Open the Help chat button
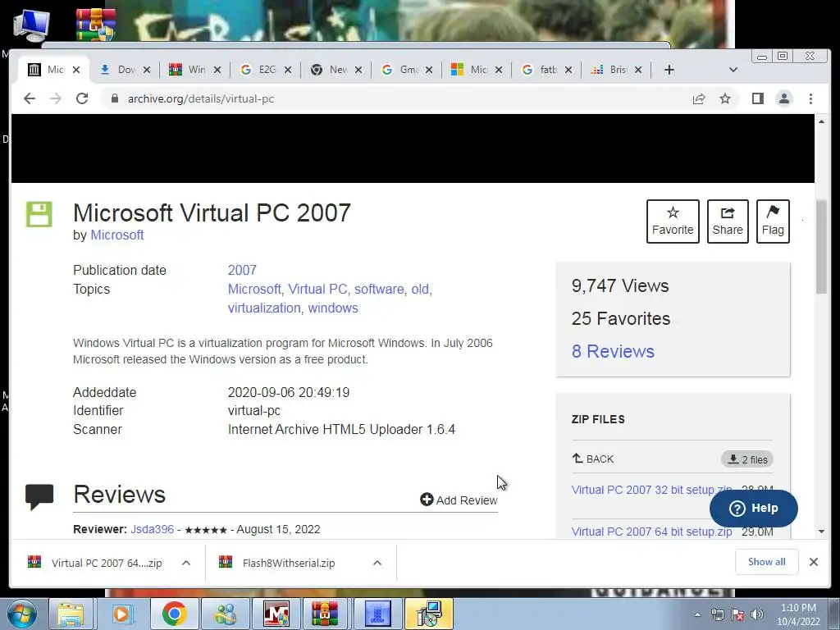 [753, 509]
